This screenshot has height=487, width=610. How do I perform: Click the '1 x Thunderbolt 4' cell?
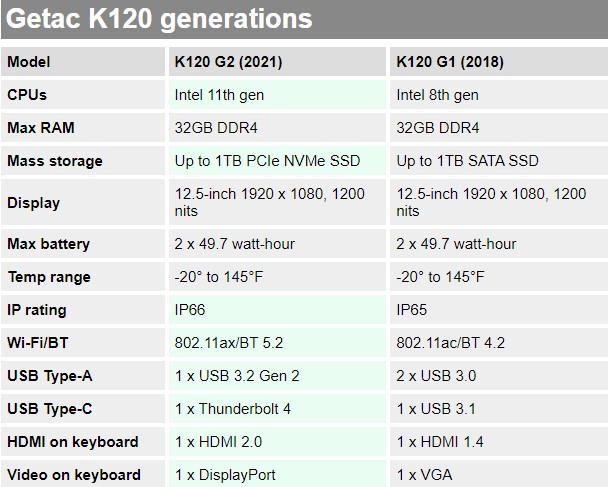click(x=233, y=409)
